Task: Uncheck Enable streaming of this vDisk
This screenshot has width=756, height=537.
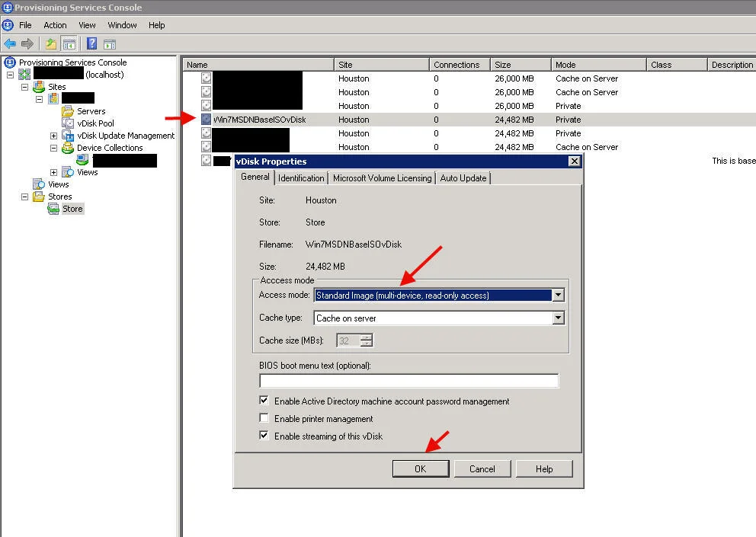Action: pos(264,435)
